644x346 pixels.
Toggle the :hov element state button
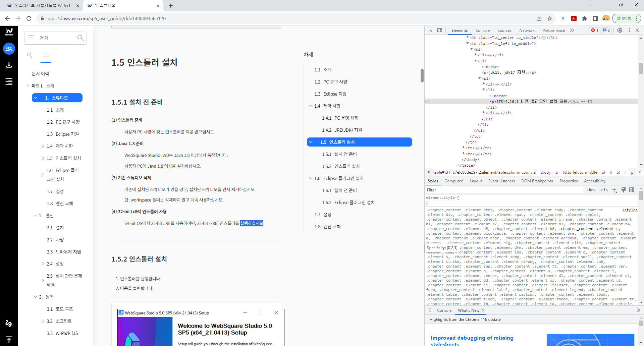[591, 190]
